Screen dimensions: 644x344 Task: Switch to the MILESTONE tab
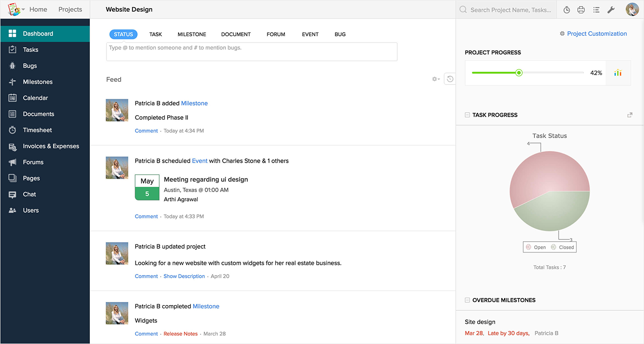click(x=192, y=34)
